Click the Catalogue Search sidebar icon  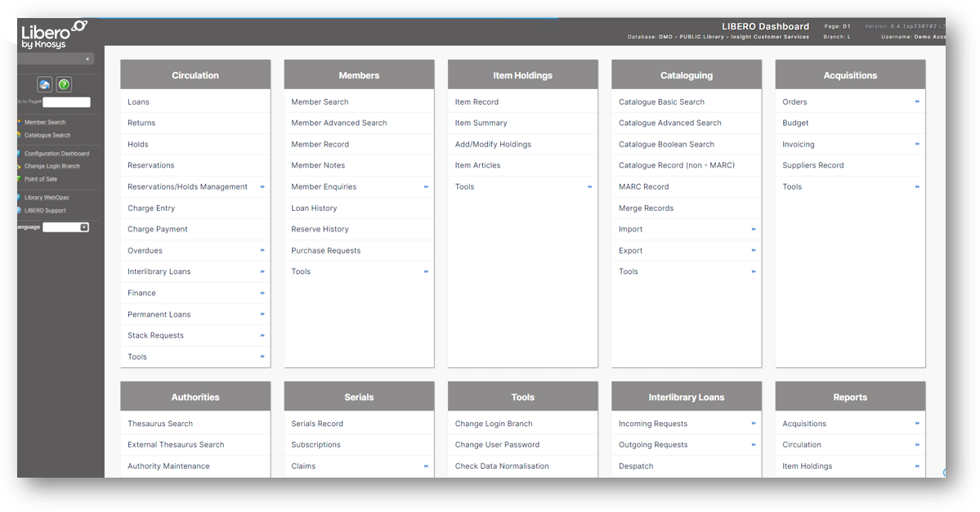(x=18, y=135)
